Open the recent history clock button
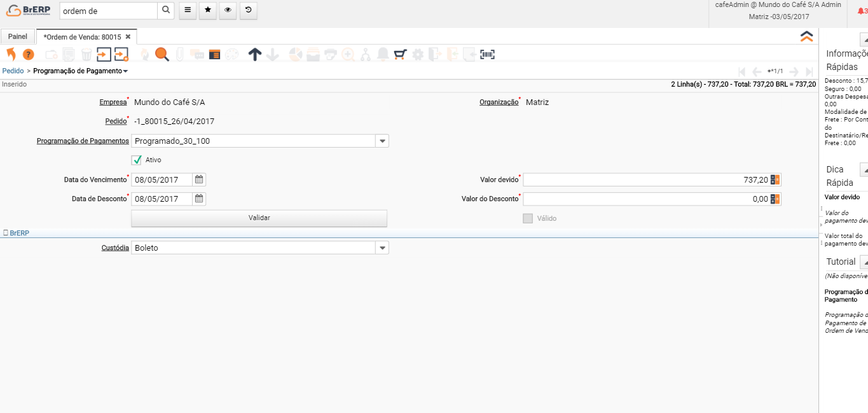 pyautogui.click(x=249, y=10)
